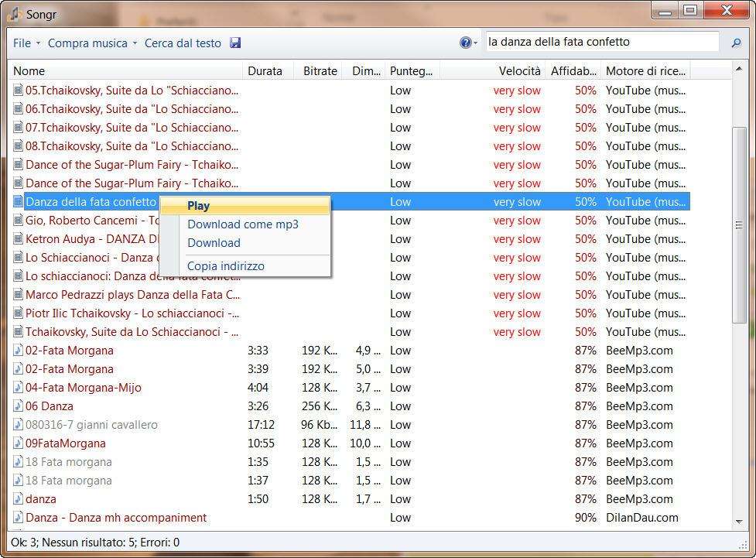
Task: Click video icon of Piotr Ilic Tchaikovsky row
Action: click(18, 313)
